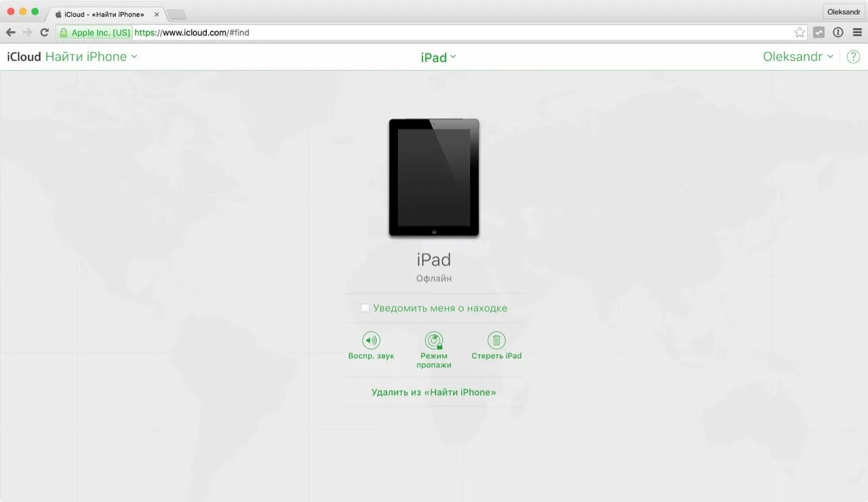Open the iCloud help question mark
The height and width of the screenshot is (502, 868).
tap(853, 57)
